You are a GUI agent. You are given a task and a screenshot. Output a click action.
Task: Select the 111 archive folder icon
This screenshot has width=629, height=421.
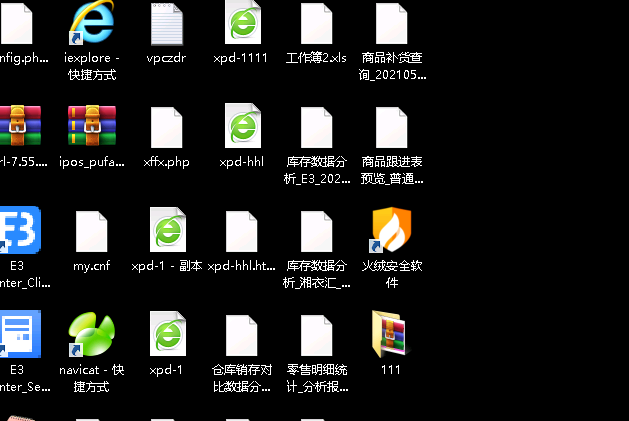pyautogui.click(x=391, y=335)
